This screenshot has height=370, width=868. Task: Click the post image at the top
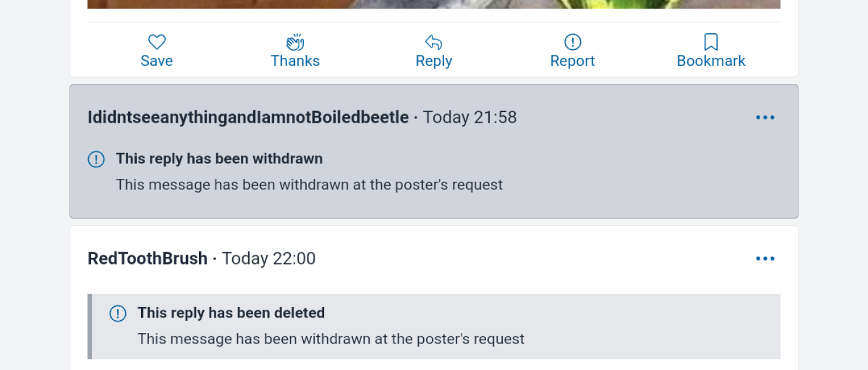coord(434,4)
